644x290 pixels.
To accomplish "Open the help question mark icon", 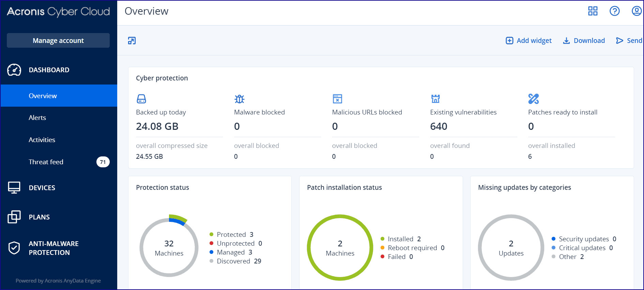I will point(615,11).
